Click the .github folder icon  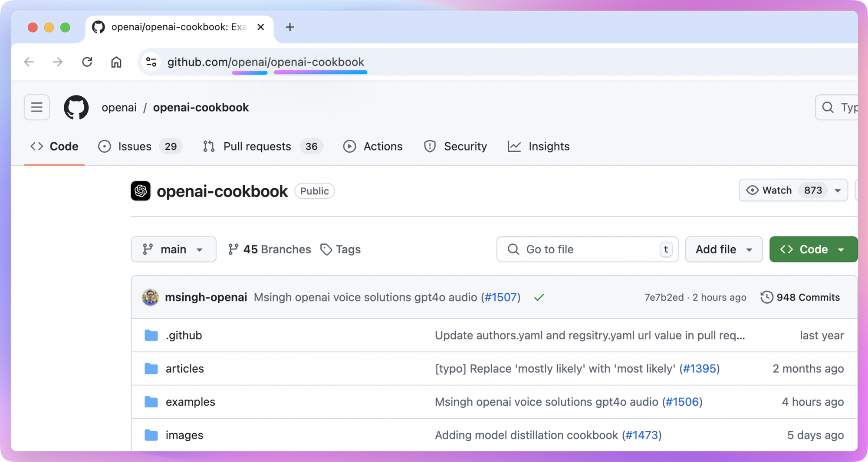151,335
